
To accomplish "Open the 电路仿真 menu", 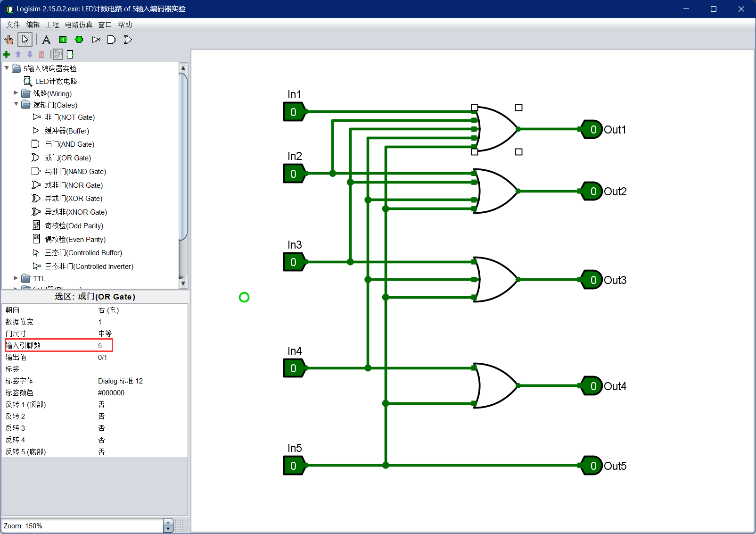I will pyautogui.click(x=79, y=25).
